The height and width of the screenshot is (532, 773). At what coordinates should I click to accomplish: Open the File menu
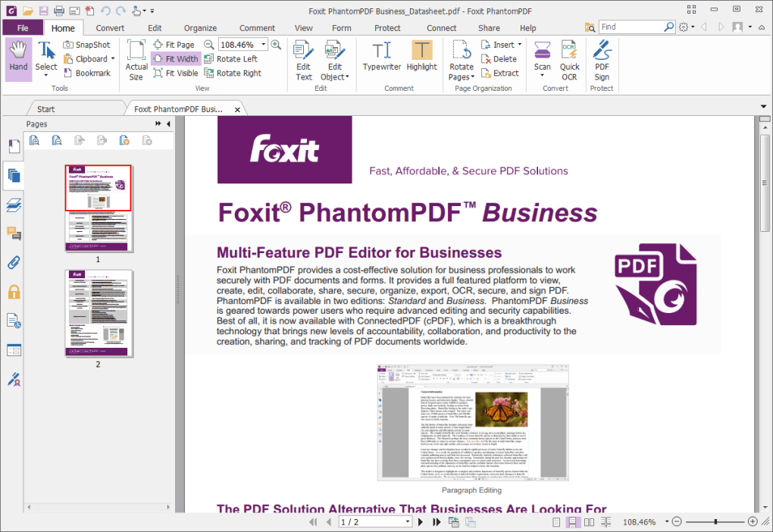(x=23, y=27)
